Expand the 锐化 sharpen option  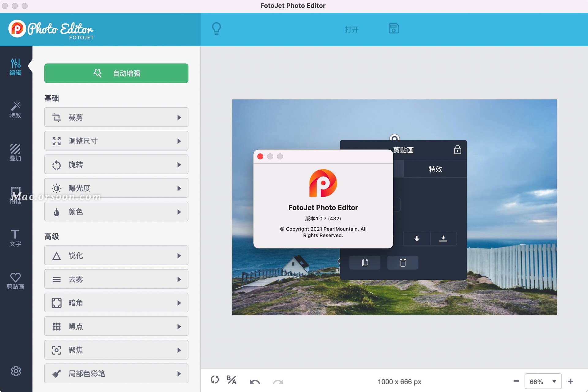116,255
